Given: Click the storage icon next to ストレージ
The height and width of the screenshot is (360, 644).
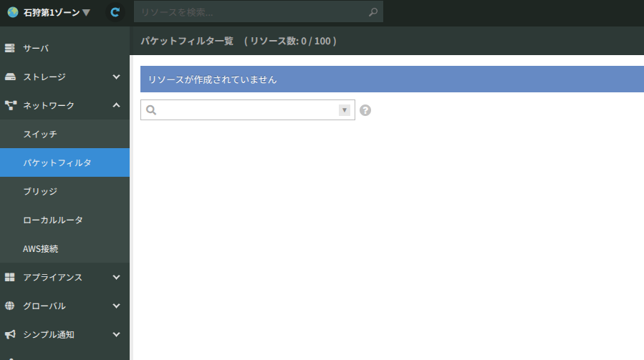Looking at the screenshot, I should 10,77.
